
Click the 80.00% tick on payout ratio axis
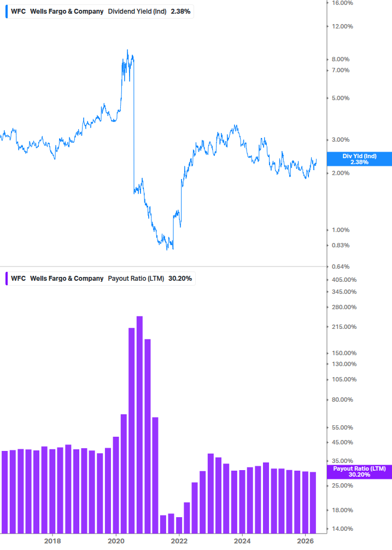click(342, 400)
